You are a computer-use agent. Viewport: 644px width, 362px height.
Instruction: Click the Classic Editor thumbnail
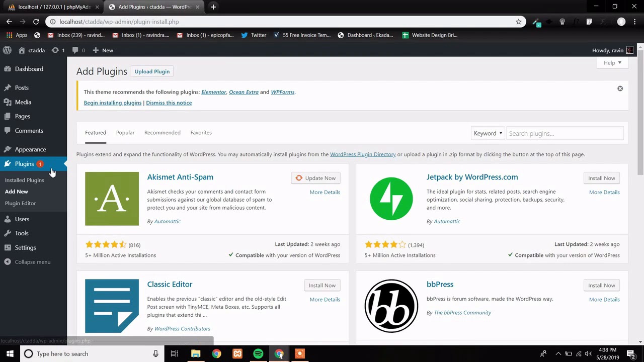point(112,306)
